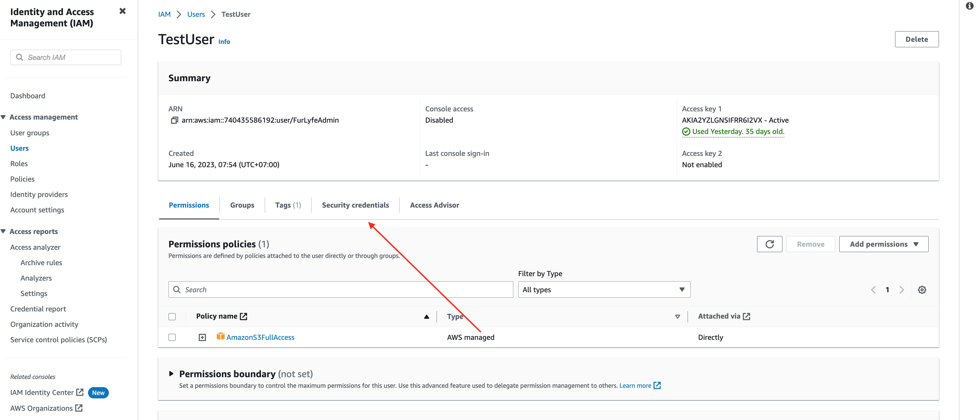
Task: Open Credential report in the sidebar
Action: [38, 309]
